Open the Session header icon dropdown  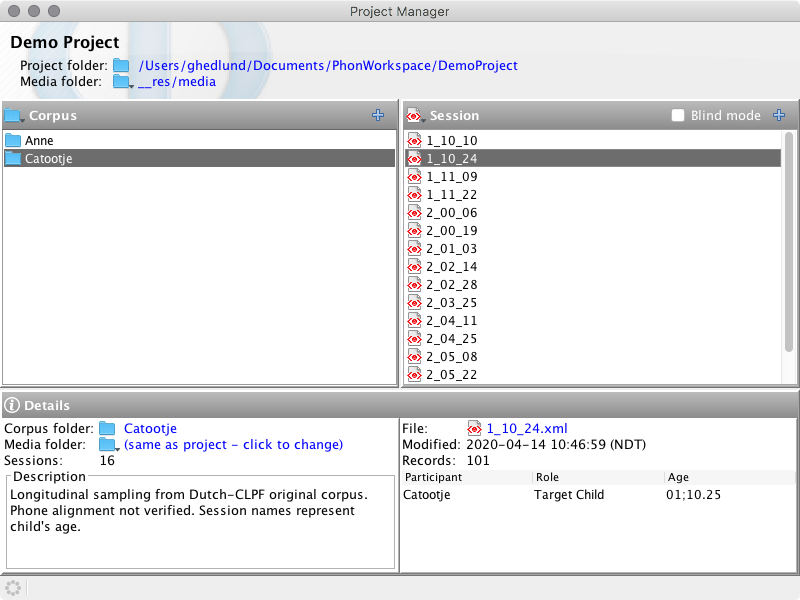414,116
